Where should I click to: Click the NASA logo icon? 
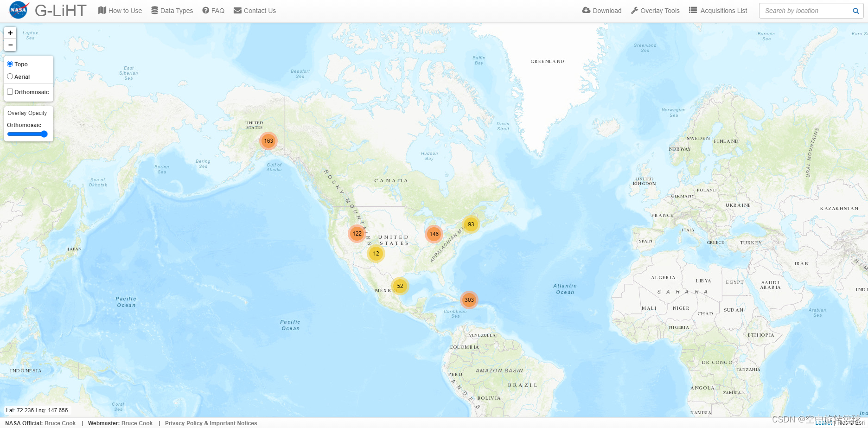coord(19,10)
